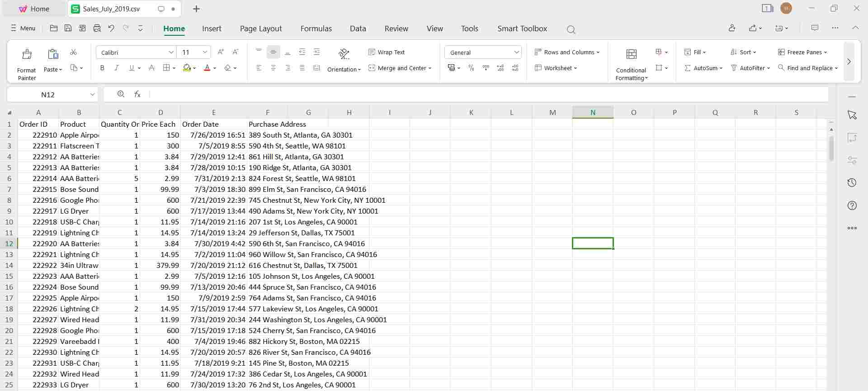Screen dimensions: 868x391
Task: Open the Smart Toolbox tab
Action: point(522,29)
